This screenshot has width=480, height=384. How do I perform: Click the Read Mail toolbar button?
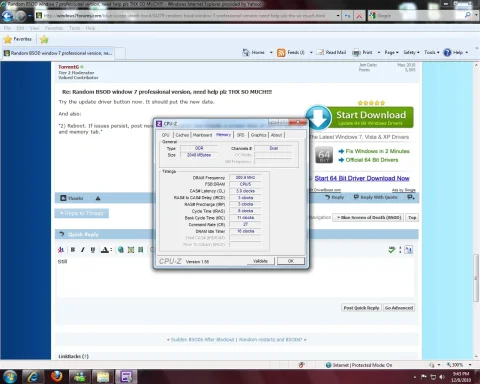tap(331, 52)
